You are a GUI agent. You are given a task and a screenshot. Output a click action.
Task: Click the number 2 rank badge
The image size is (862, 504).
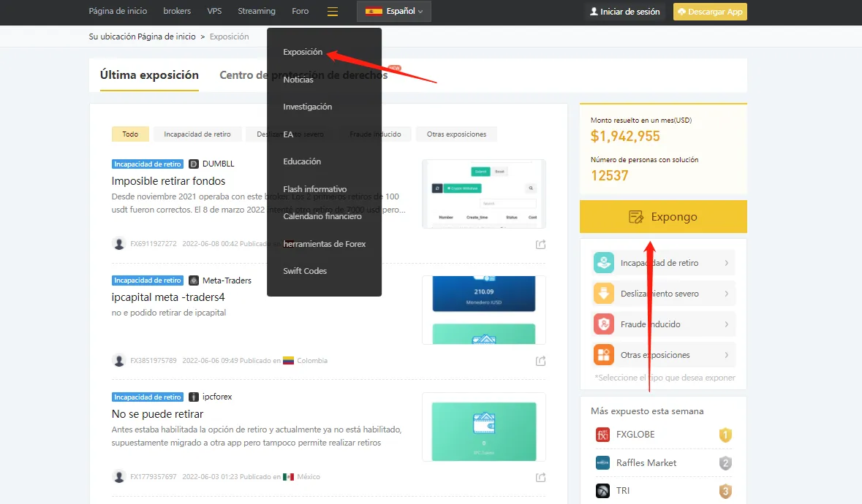[x=725, y=463]
